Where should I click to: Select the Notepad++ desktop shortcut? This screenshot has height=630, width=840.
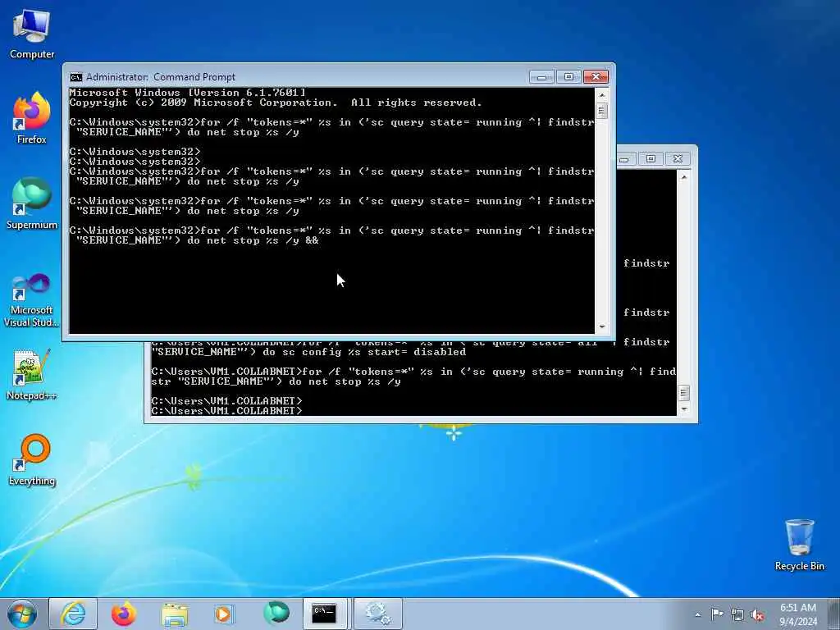pyautogui.click(x=32, y=375)
